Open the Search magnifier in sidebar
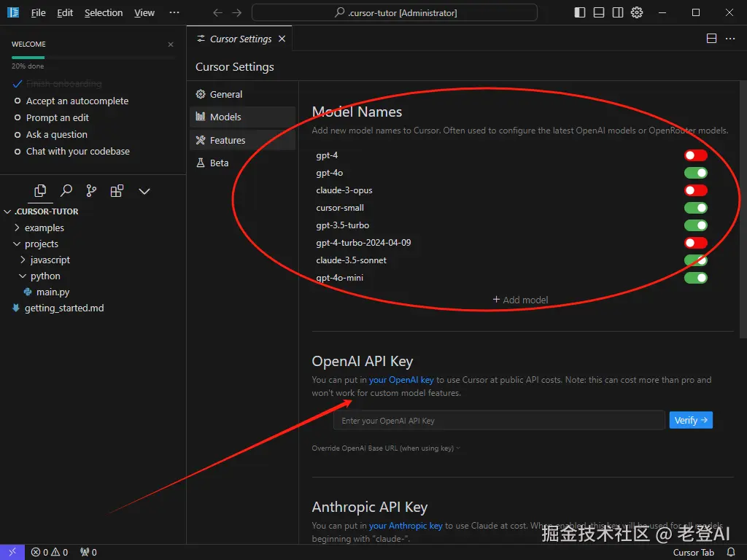This screenshot has height=560, width=747. tap(66, 191)
